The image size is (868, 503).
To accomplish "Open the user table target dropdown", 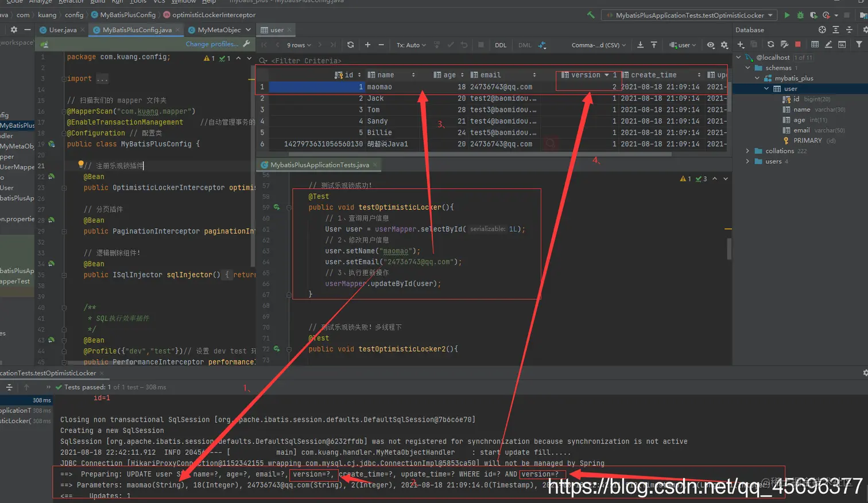I will (x=683, y=45).
